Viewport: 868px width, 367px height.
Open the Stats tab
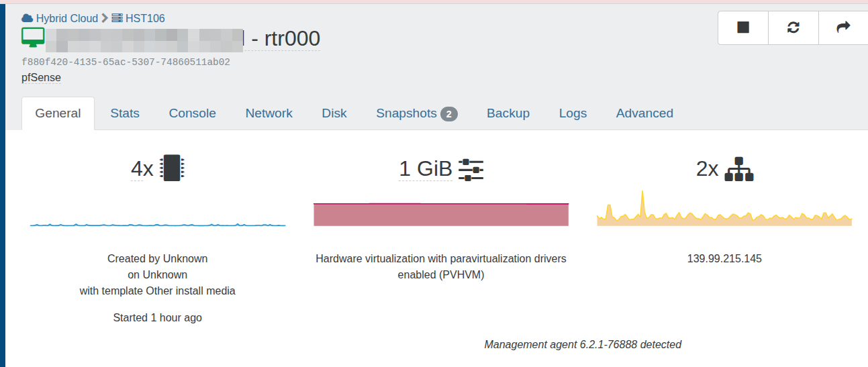(125, 113)
